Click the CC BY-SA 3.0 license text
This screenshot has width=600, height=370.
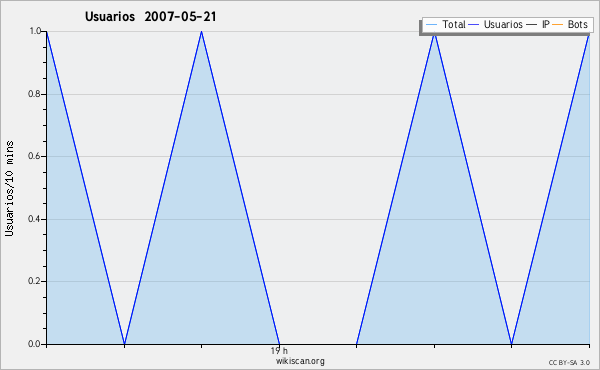[x=569, y=362]
